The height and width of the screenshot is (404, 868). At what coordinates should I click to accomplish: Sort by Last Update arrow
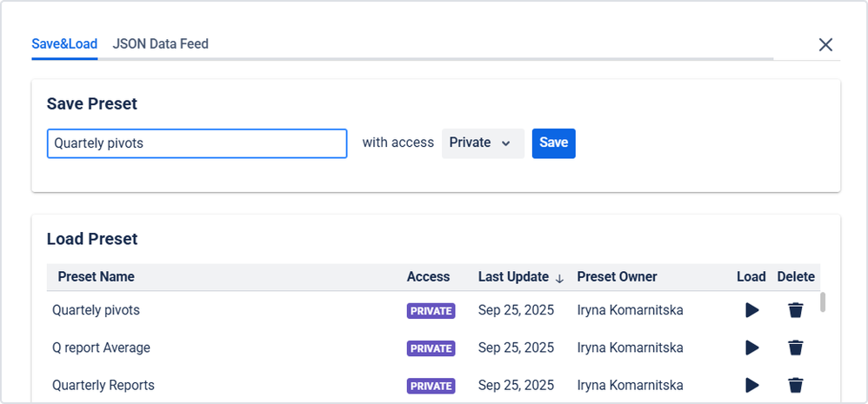(x=559, y=278)
